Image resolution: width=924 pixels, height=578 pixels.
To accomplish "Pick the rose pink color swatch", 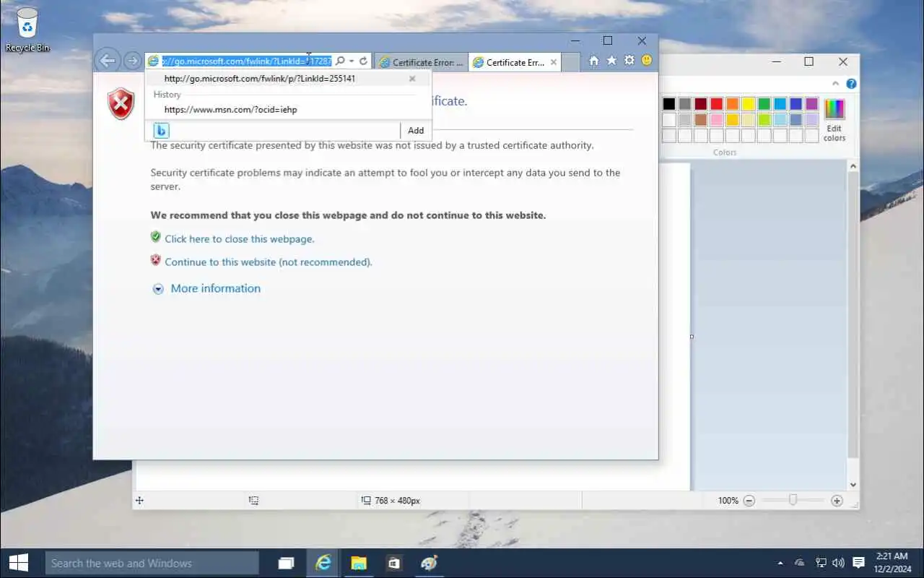I will pos(717,120).
